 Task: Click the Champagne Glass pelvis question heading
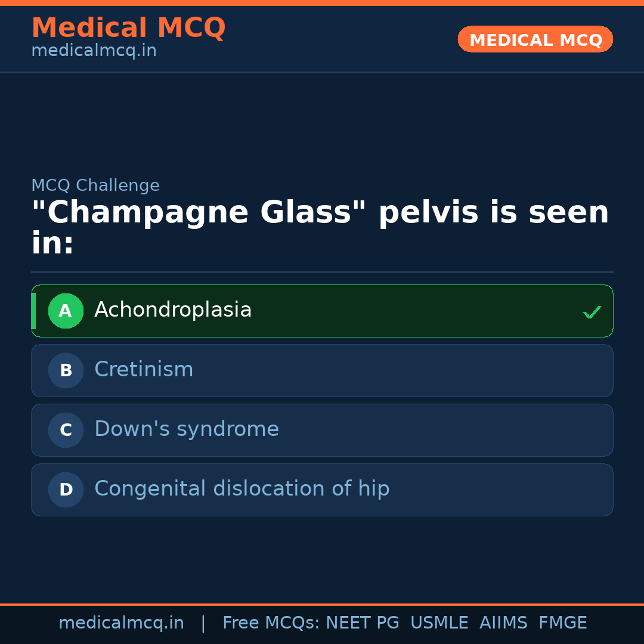pos(320,228)
